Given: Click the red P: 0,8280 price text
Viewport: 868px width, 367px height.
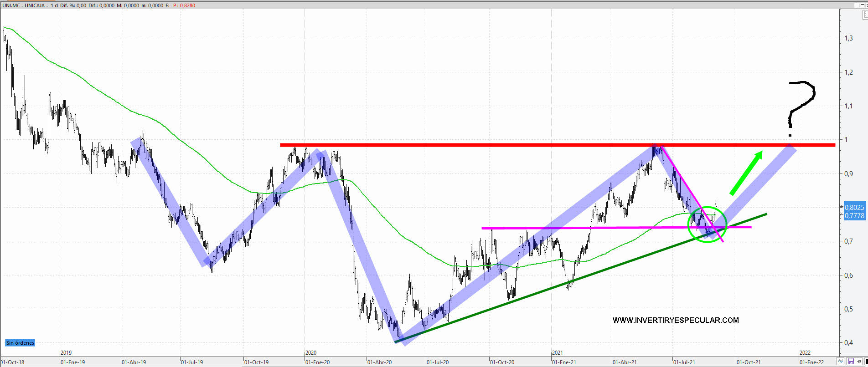Looking at the screenshot, I should tap(184, 5).
